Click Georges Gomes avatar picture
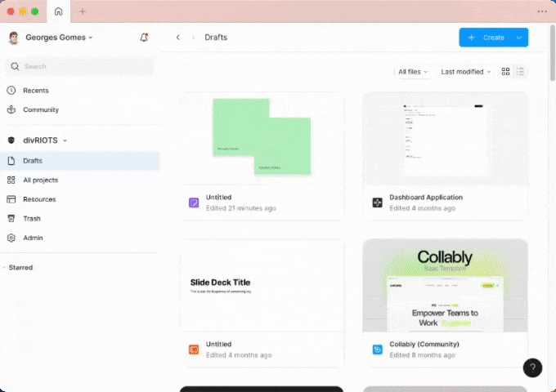 (x=13, y=38)
